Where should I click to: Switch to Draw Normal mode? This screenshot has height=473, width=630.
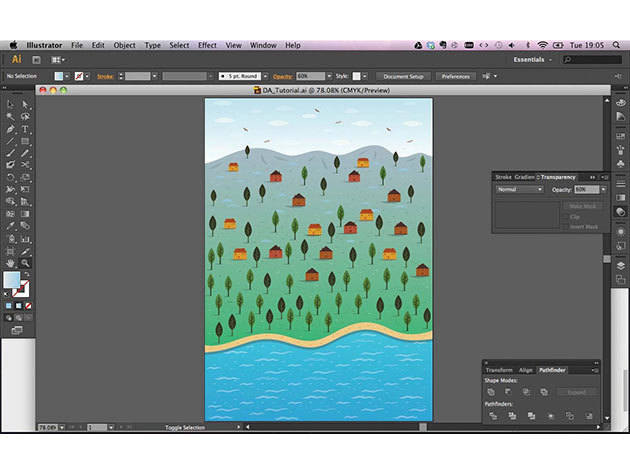pyautogui.click(x=8, y=318)
